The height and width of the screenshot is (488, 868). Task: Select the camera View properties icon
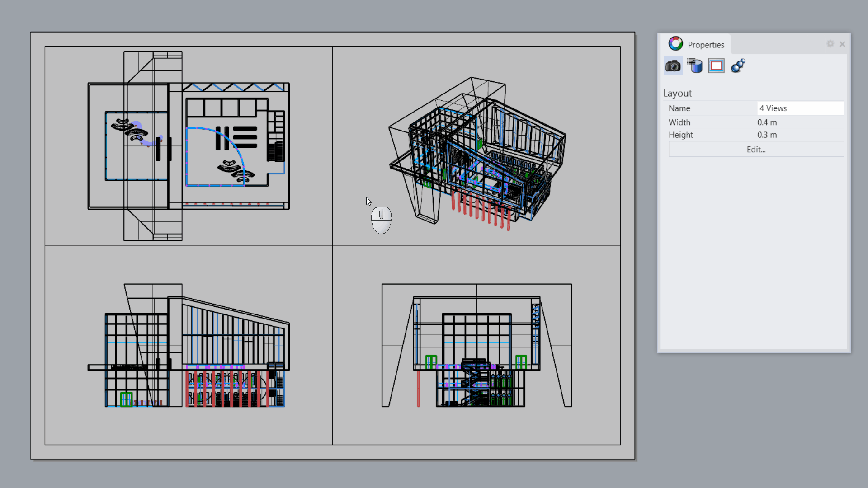(x=673, y=66)
